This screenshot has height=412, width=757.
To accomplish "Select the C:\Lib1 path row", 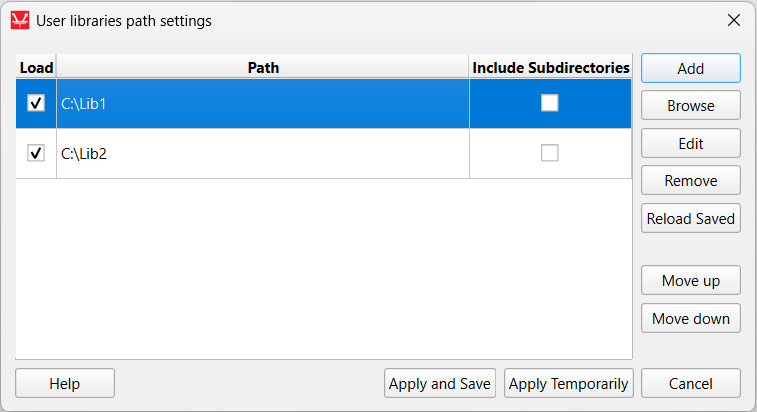I will [260, 103].
